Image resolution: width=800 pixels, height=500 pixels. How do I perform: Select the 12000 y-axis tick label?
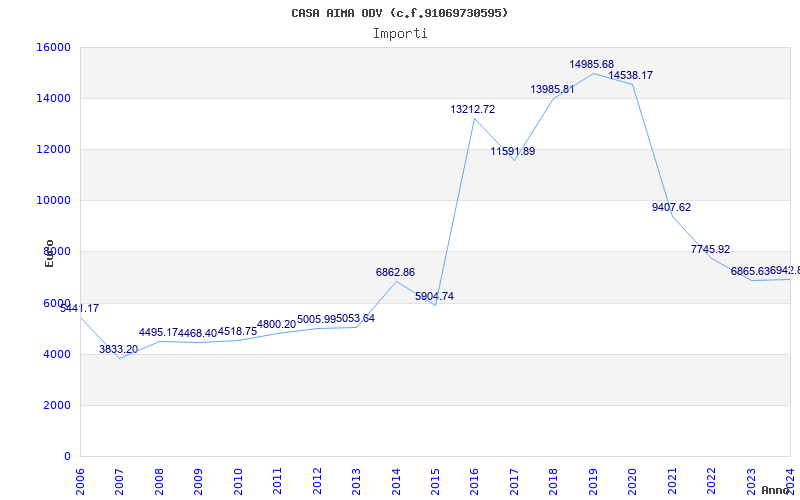[x=53, y=149]
